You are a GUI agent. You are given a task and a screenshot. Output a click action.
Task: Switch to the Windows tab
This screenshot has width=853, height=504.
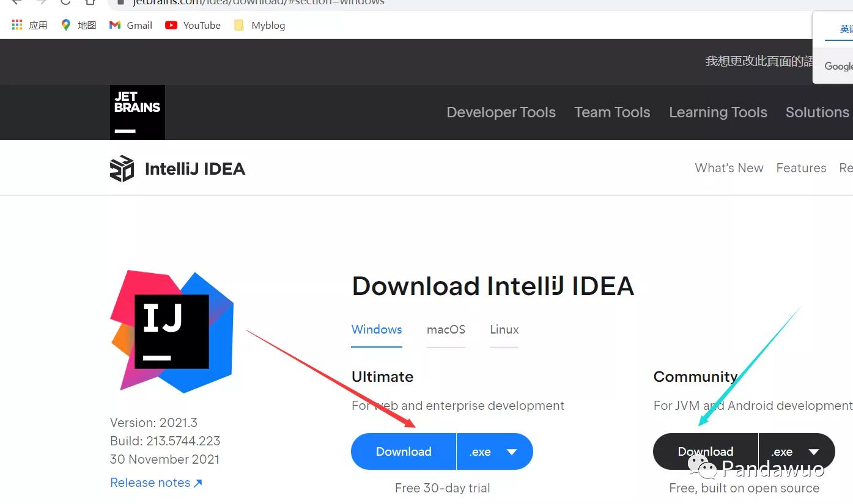(377, 330)
